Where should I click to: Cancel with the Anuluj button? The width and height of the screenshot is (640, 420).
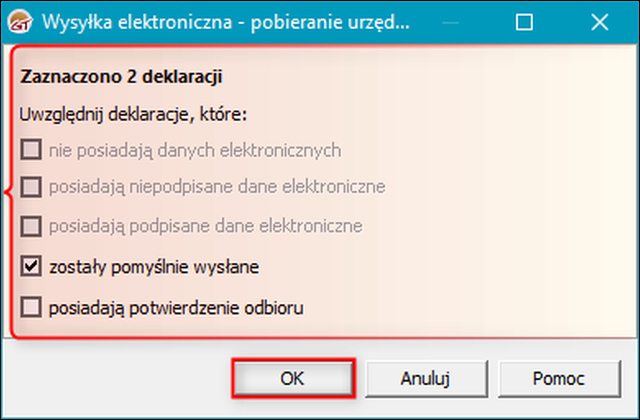coord(426,378)
